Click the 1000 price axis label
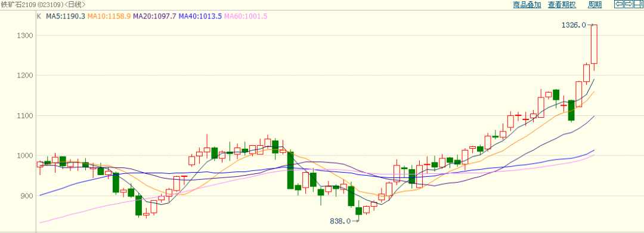The width and height of the screenshot is (644, 233). [26, 155]
